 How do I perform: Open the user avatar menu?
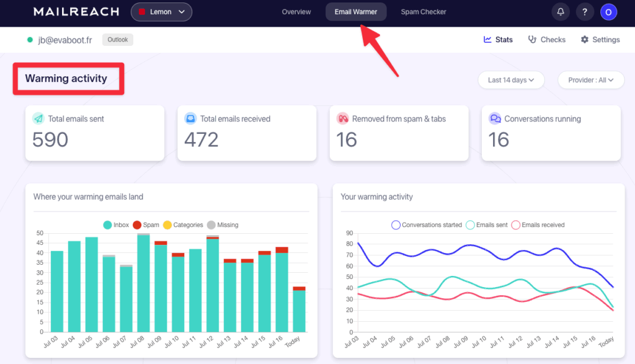(608, 12)
